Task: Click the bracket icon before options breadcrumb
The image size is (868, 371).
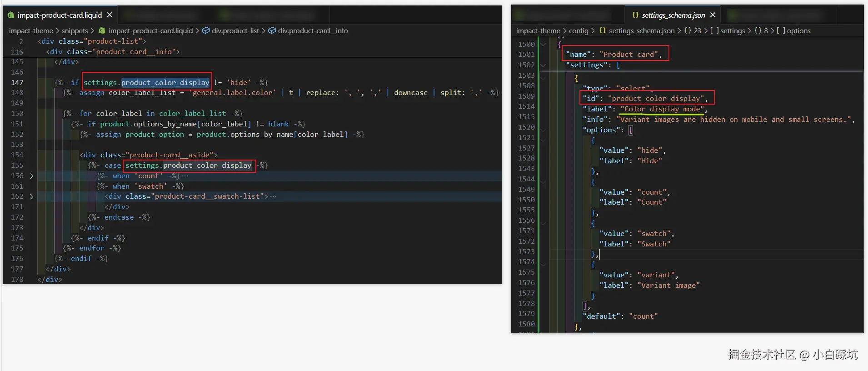Action: 781,30
